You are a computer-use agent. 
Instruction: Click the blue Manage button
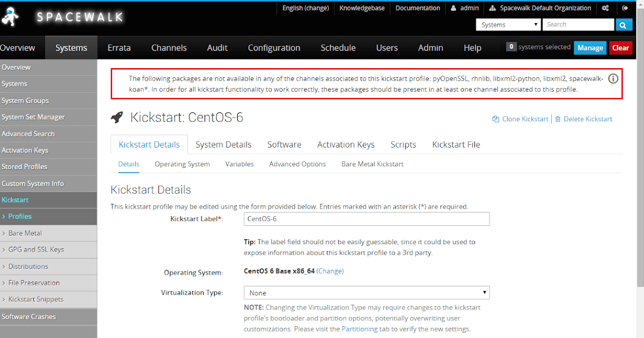click(x=590, y=48)
